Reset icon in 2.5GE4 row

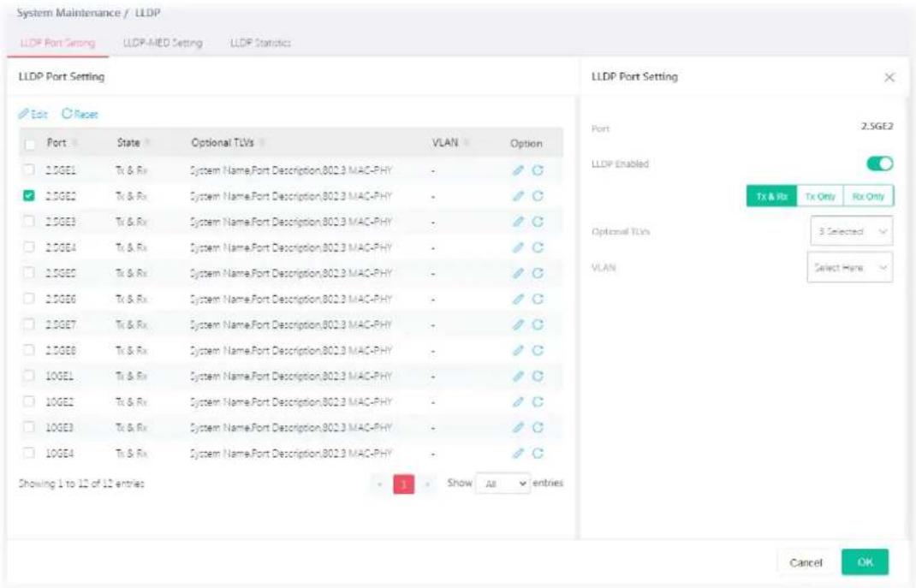click(538, 247)
